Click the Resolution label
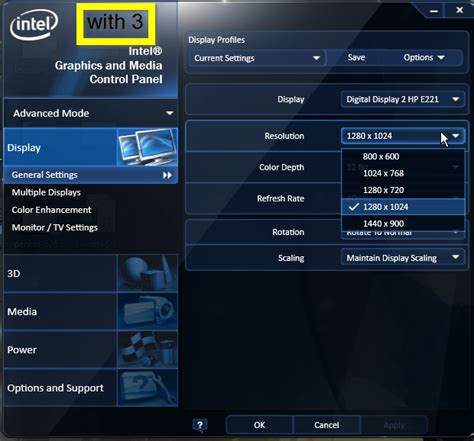 (x=284, y=136)
